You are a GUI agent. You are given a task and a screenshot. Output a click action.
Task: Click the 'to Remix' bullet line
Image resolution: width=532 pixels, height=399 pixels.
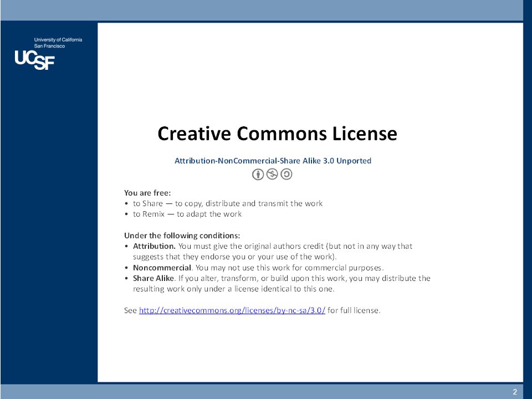point(187,214)
